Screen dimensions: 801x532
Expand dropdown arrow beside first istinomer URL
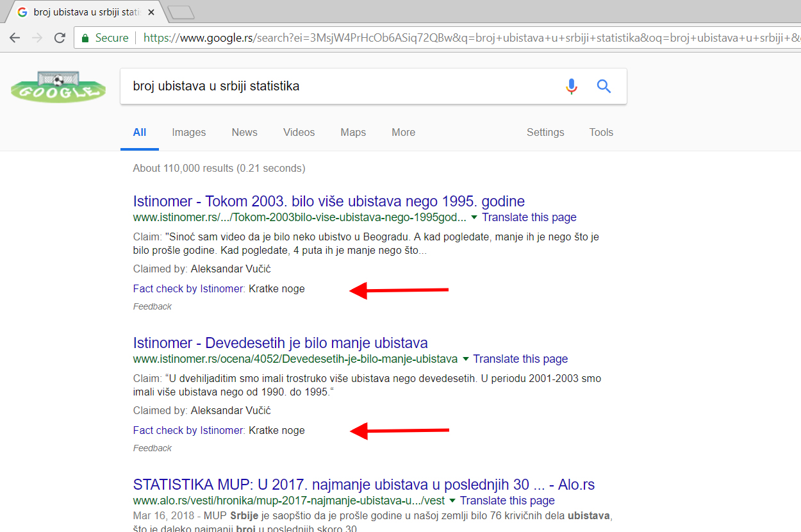(474, 217)
